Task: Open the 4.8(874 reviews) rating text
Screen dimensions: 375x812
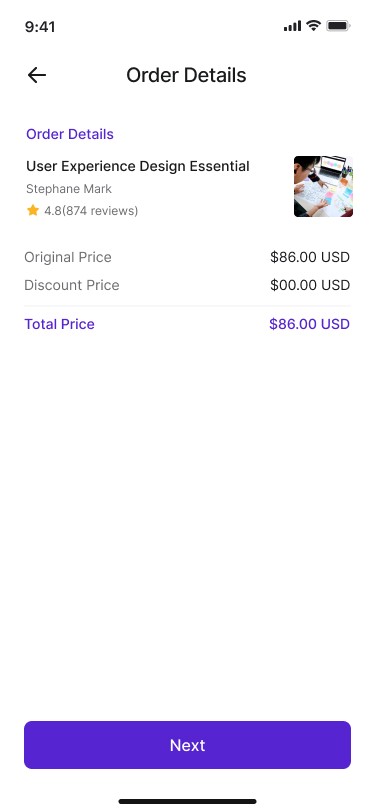Action: [x=91, y=211]
